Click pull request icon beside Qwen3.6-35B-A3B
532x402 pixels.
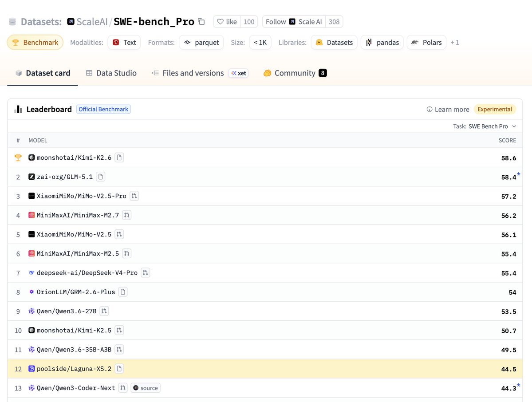[119, 349]
